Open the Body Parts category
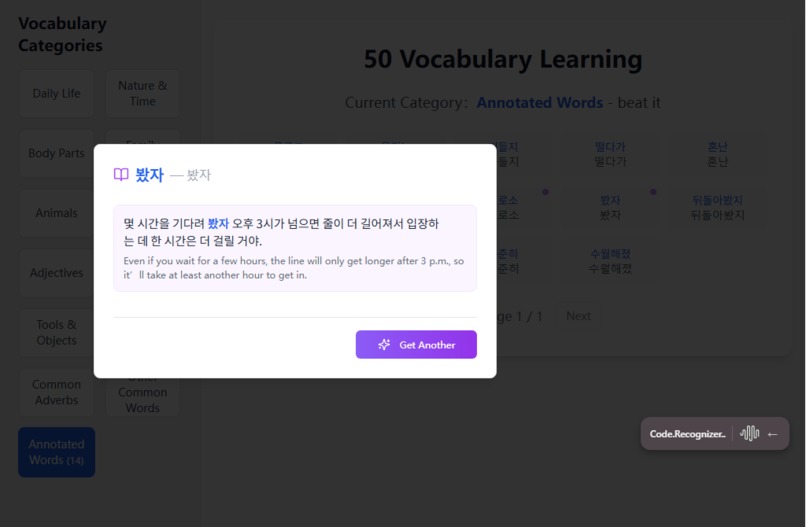 [x=57, y=153]
